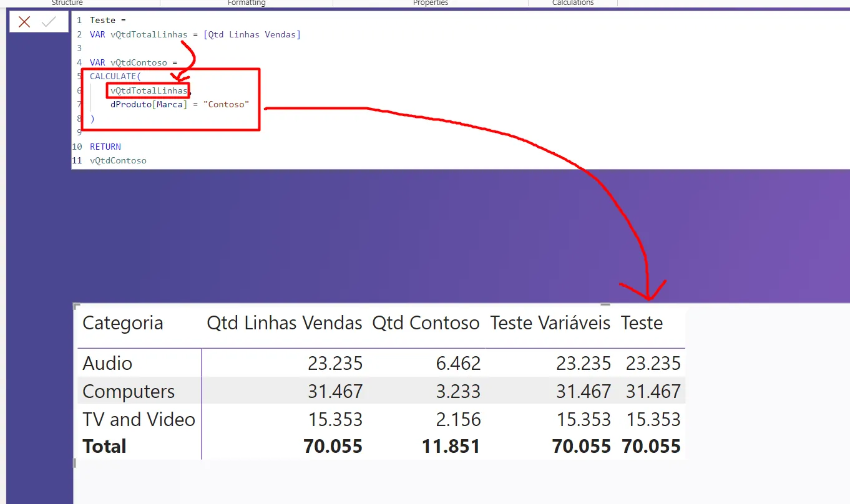Click the Structure ribbon group label
Screen dimensions: 850x504
67,3
